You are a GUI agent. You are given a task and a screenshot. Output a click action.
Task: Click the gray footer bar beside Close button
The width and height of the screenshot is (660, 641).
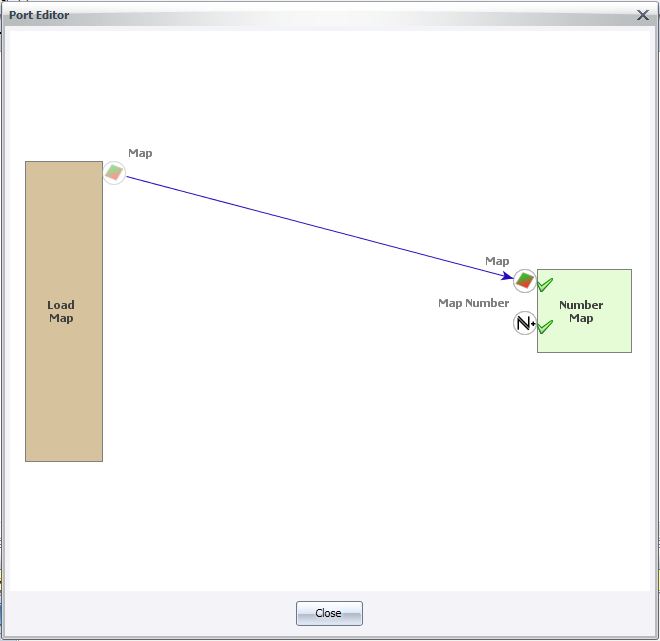point(480,612)
